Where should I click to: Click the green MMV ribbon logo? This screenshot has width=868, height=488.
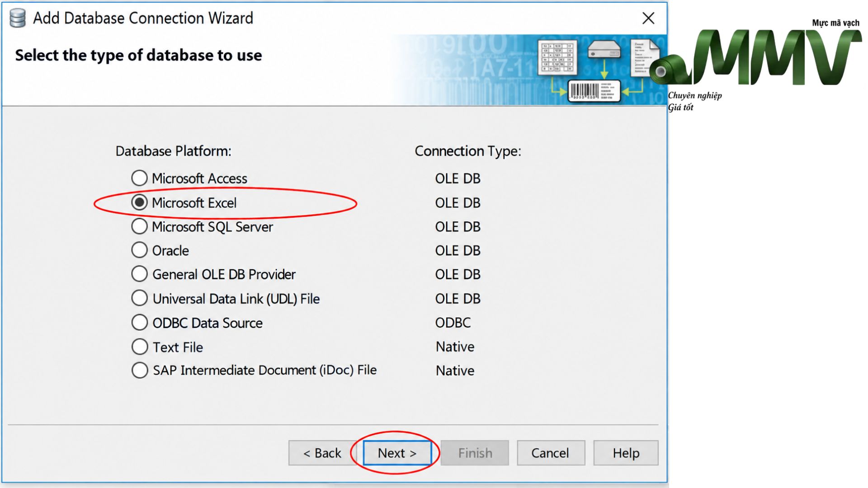click(756, 57)
